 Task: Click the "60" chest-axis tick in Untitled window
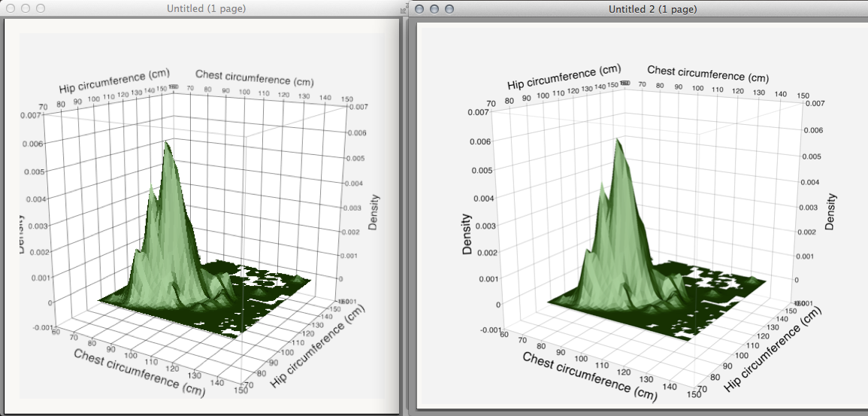pos(55,332)
